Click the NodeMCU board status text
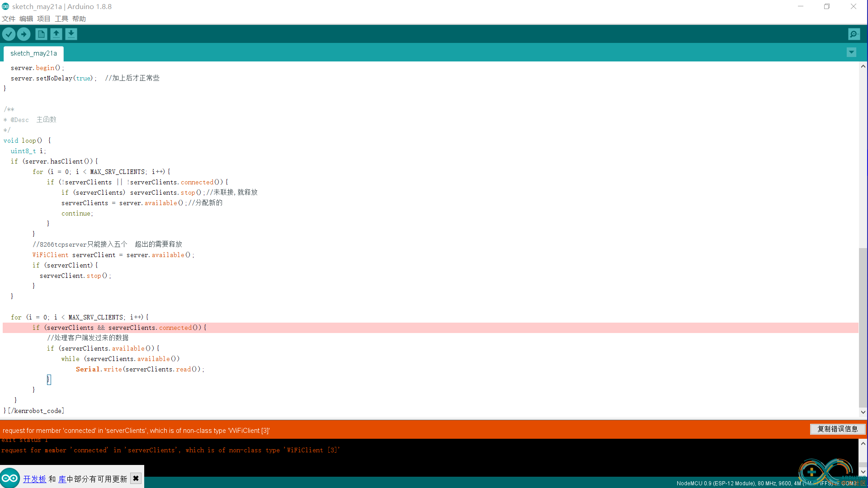Viewport: 868px width, 488px height. 766,483
